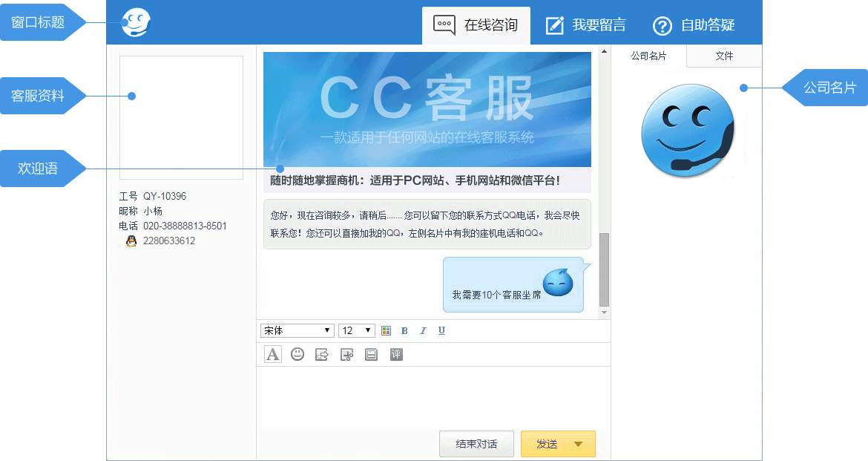Click the save chat history icon
The image size is (868, 461).
[372, 355]
